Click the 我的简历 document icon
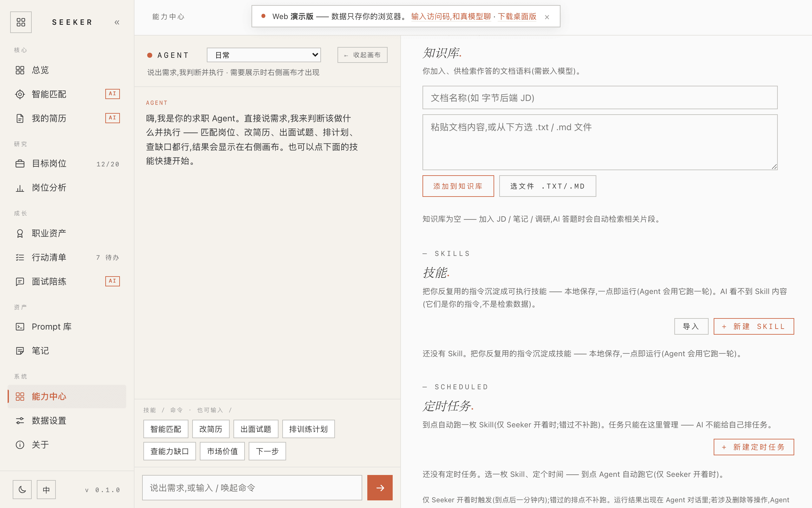Viewport: 812px width, 508px height. coord(20,119)
